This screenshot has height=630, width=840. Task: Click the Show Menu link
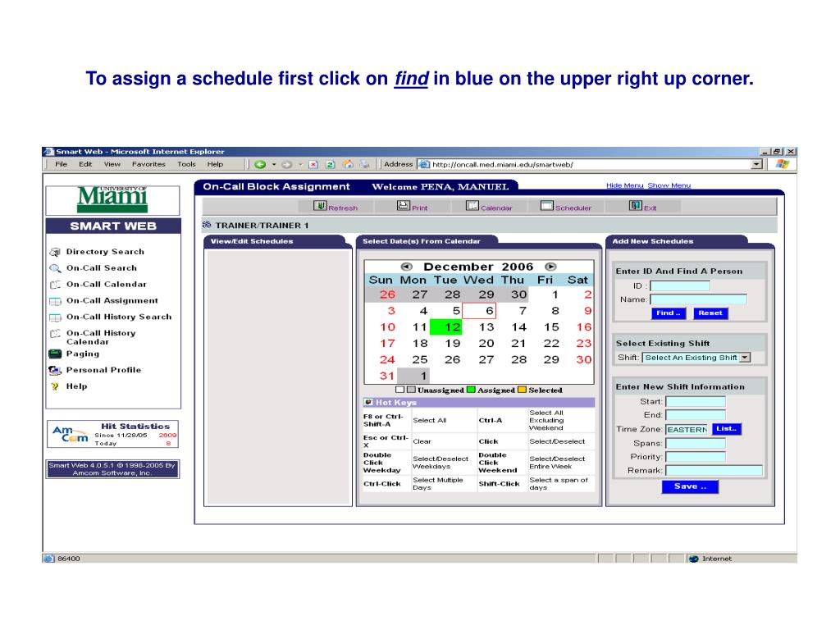(x=669, y=185)
